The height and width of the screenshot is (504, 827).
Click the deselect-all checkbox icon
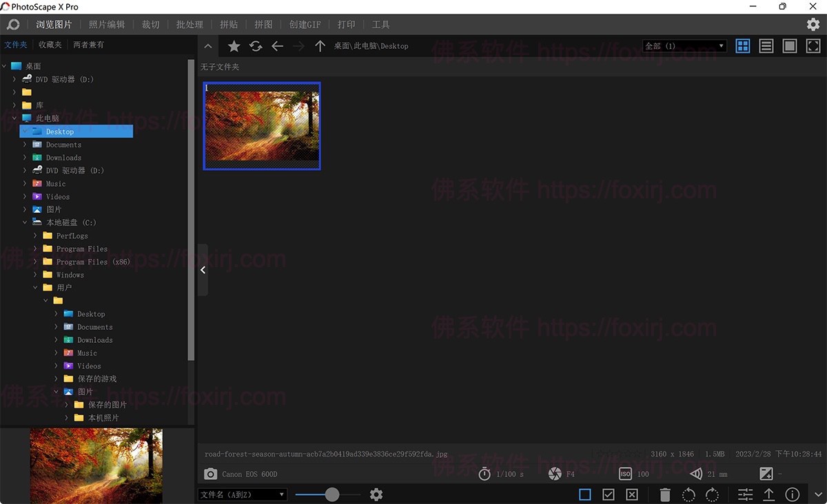pyautogui.click(x=632, y=494)
